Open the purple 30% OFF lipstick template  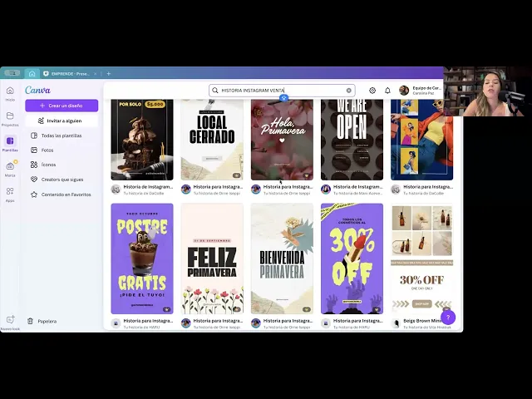click(352, 259)
